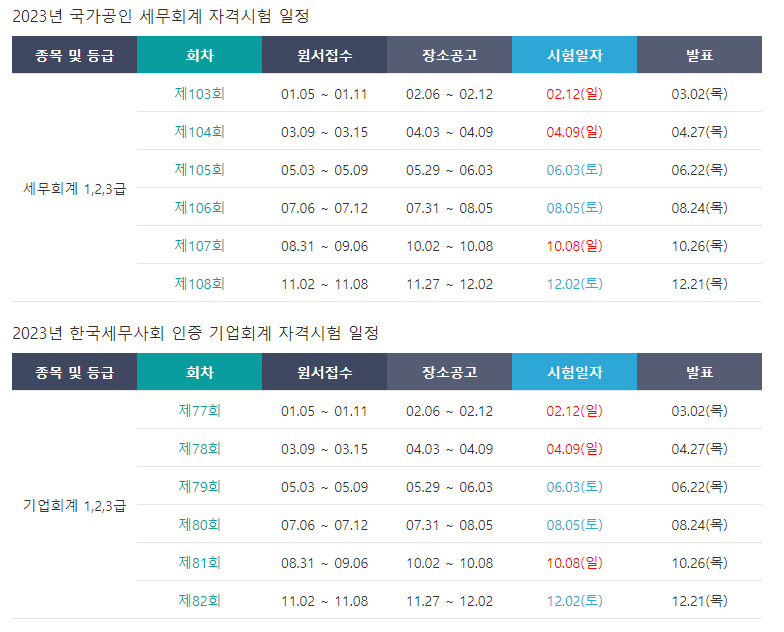The height and width of the screenshot is (632, 784).
Task: Click 06.03(토) exam date in 제79회 row
Action: 574,486
